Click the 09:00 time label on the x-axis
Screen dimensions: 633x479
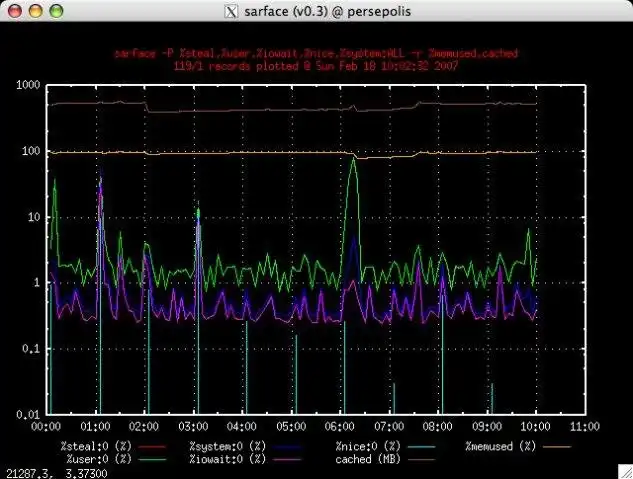487,427
